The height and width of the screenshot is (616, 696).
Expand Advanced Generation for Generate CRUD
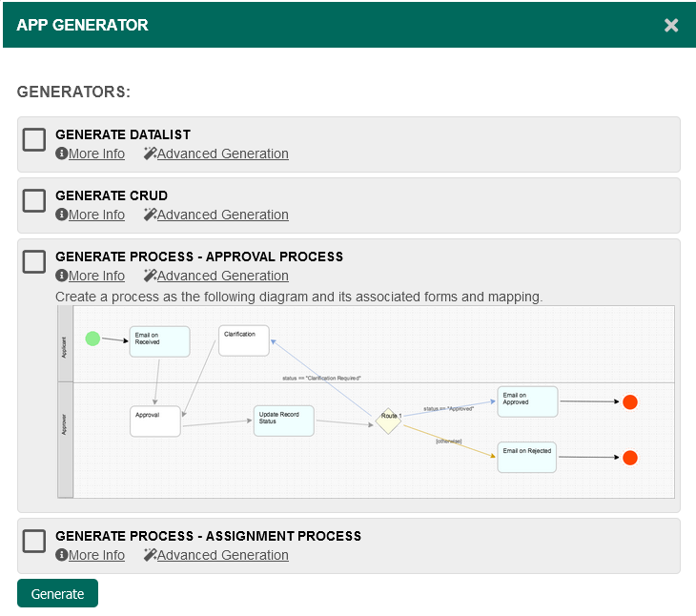[222, 215]
